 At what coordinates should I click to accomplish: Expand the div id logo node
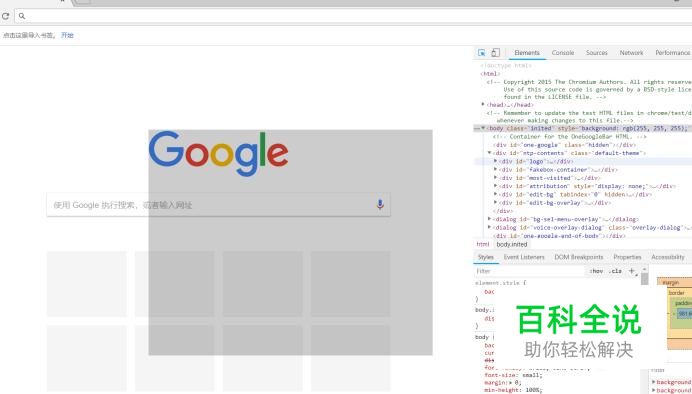[495, 161]
